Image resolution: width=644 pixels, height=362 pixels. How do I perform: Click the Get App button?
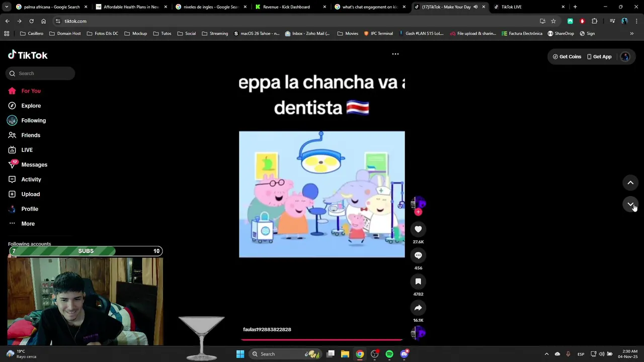coord(599,57)
